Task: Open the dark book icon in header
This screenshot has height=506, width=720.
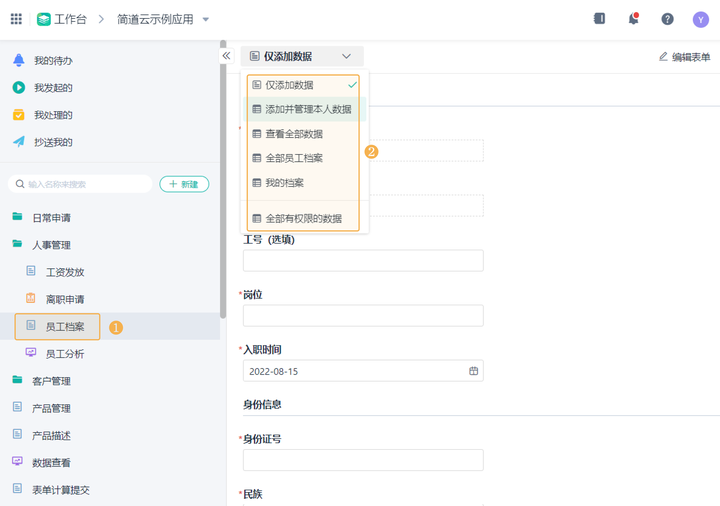Action: (x=599, y=19)
